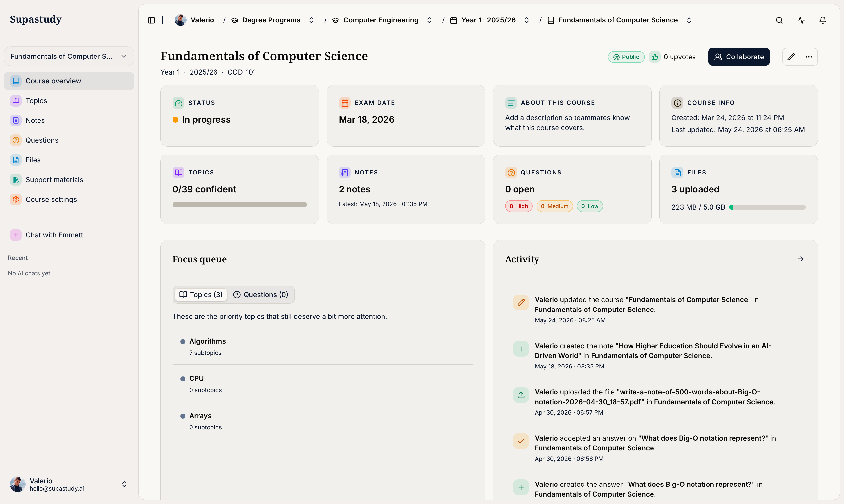This screenshot has height=504, width=844.
Task: Click the Status card icon
Action: pyautogui.click(x=179, y=103)
